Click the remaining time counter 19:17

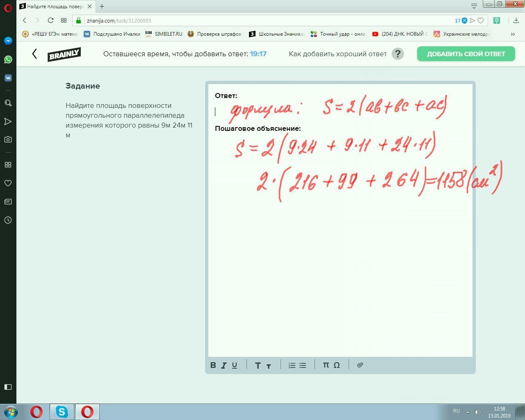(258, 54)
